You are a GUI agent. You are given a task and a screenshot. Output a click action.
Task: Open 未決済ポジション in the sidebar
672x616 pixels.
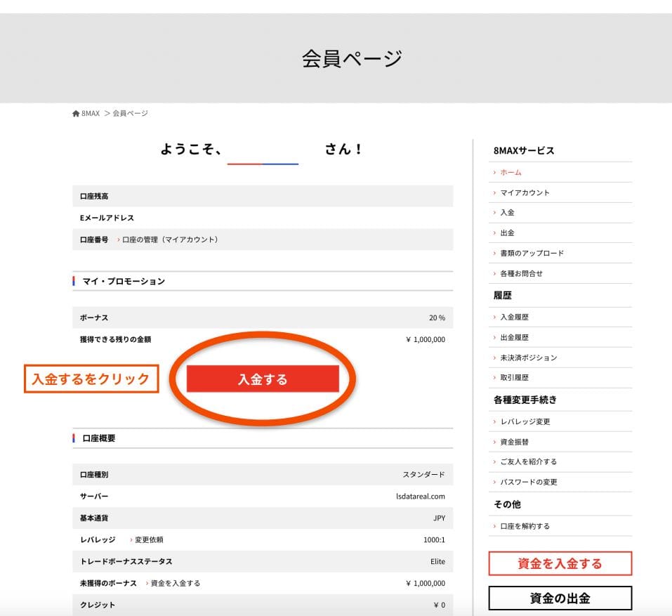point(529,358)
